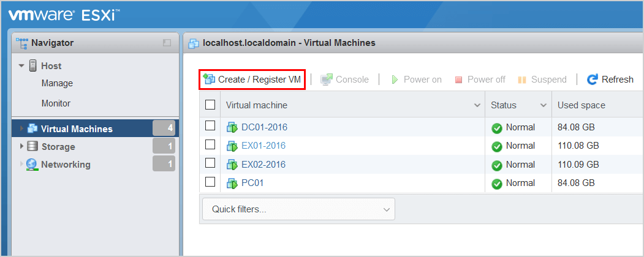Select Host in the Navigator
The image size is (644, 257).
point(51,66)
